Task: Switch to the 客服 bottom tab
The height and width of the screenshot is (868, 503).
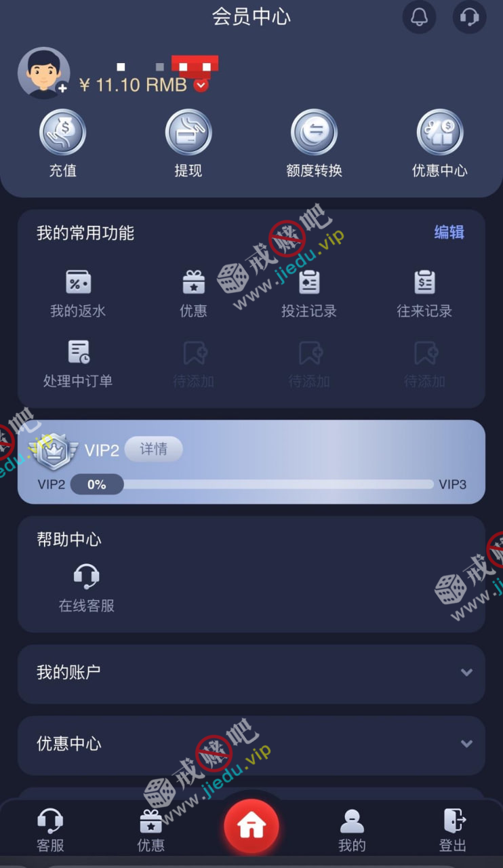Action: click(50, 830)
